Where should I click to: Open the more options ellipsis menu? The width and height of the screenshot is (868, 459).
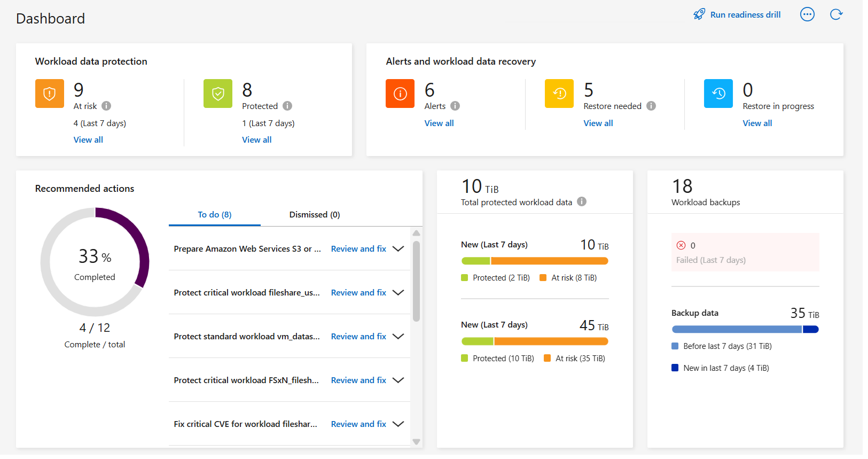click(x=807, y=14)
